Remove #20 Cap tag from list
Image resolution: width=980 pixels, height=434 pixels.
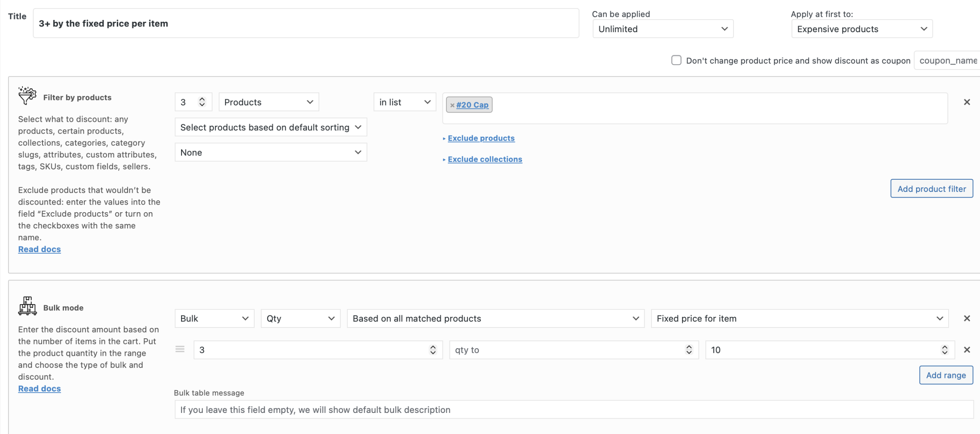[x=452, y=105]
